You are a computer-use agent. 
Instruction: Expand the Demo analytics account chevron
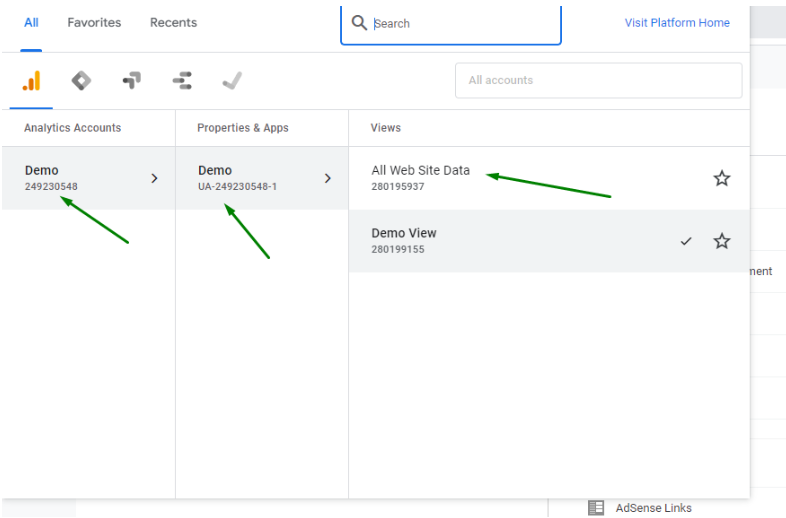tap(154, 178)
